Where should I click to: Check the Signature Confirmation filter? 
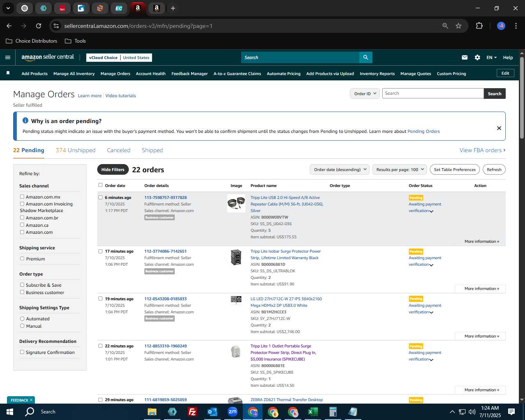click(22, 352)
